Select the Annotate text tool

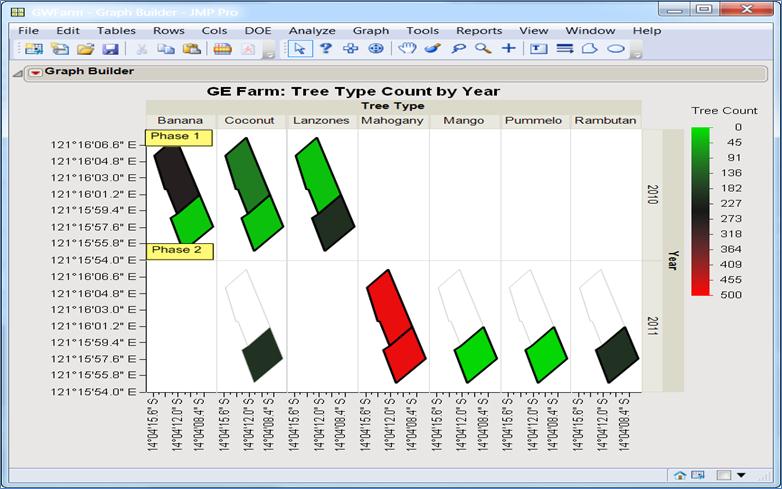(x=538, y=49)
